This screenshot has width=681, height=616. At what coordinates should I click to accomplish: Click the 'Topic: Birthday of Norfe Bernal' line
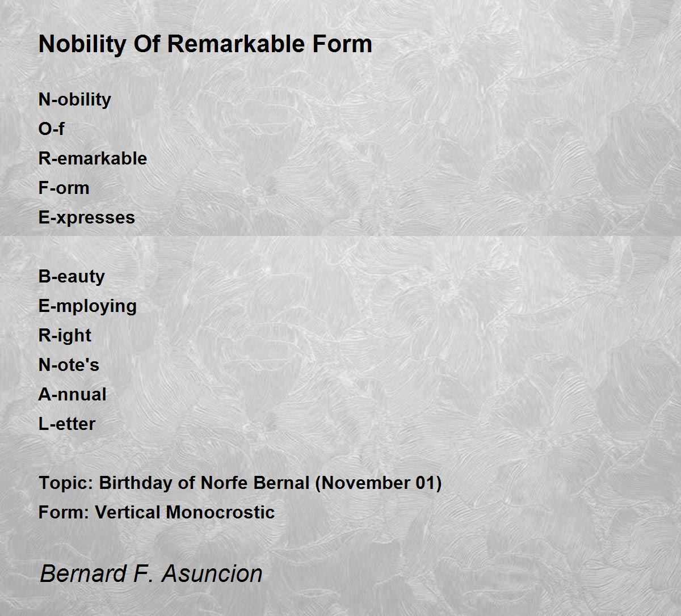coord(240,483)
